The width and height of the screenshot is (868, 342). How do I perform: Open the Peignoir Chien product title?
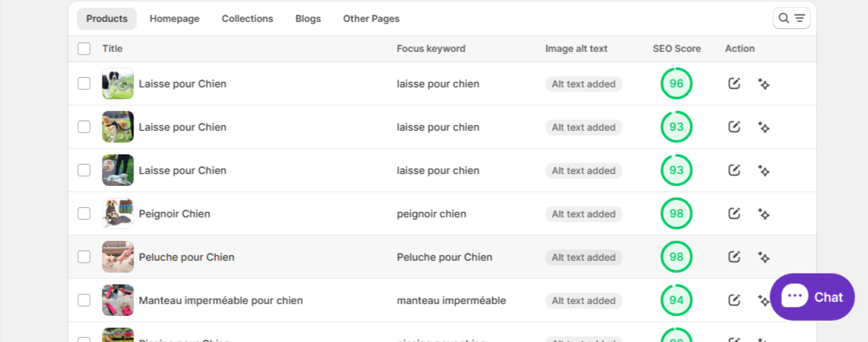coord(174,214)
